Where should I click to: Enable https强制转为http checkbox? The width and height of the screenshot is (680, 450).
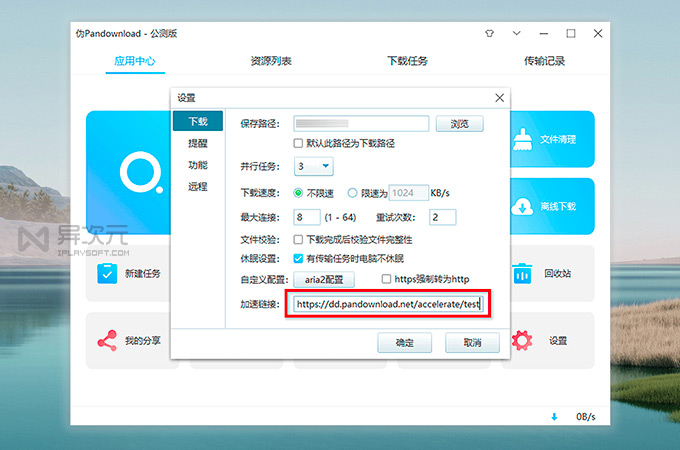386,279
